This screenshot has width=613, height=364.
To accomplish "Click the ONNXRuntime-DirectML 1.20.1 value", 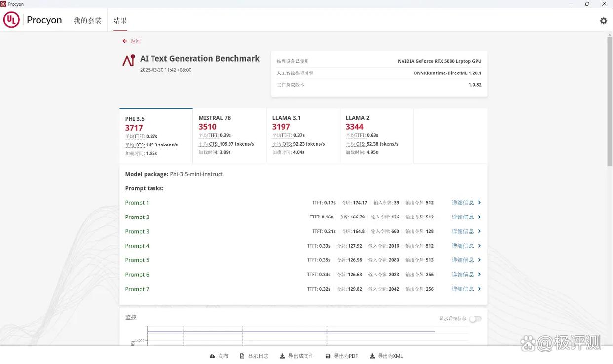I will pyautogui.click(x=448, y=73).
